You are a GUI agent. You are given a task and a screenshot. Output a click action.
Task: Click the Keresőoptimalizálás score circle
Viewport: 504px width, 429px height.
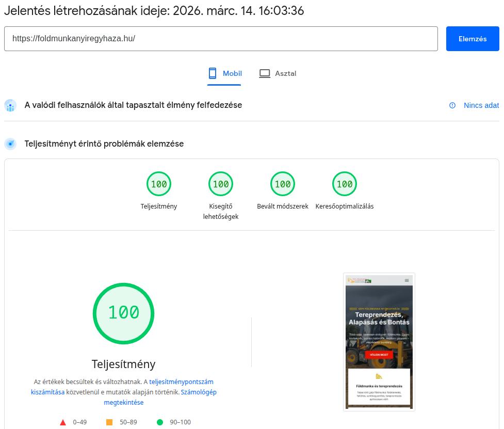tap(345, 184)
